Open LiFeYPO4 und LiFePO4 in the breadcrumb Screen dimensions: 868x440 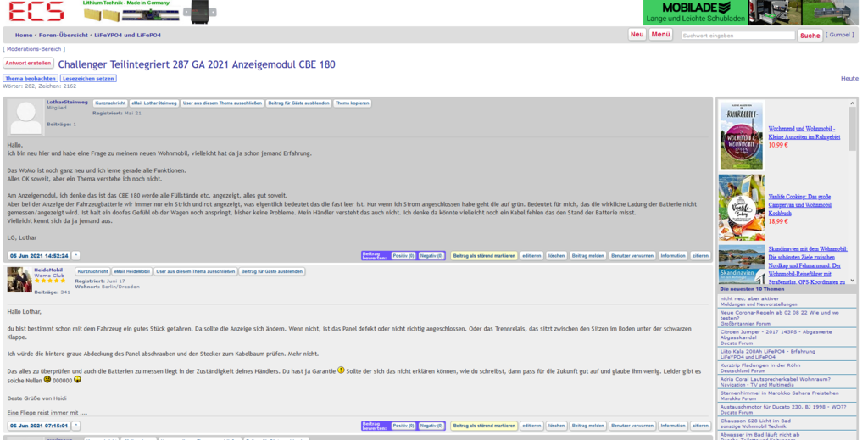click(x=127, y=35)
